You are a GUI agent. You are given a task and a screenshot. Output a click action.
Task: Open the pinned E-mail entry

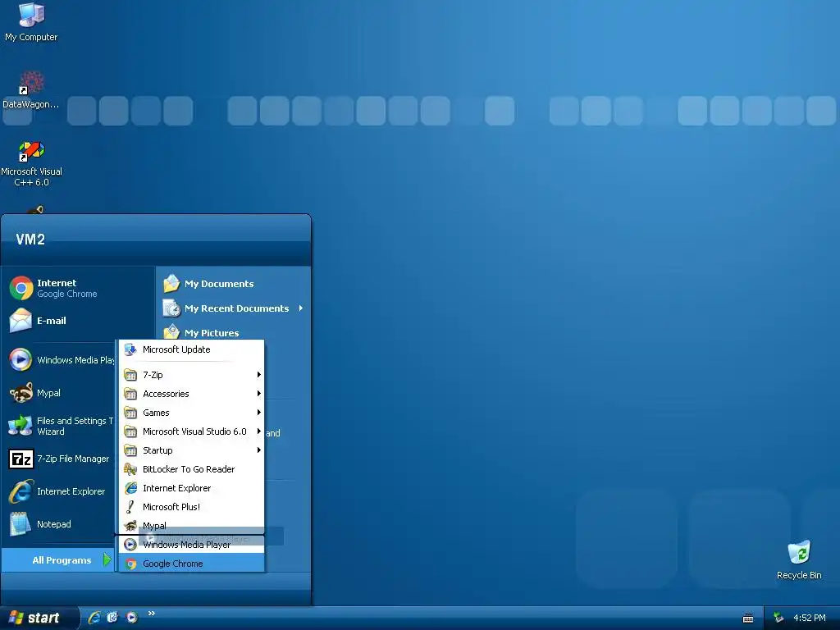(79, 321)
